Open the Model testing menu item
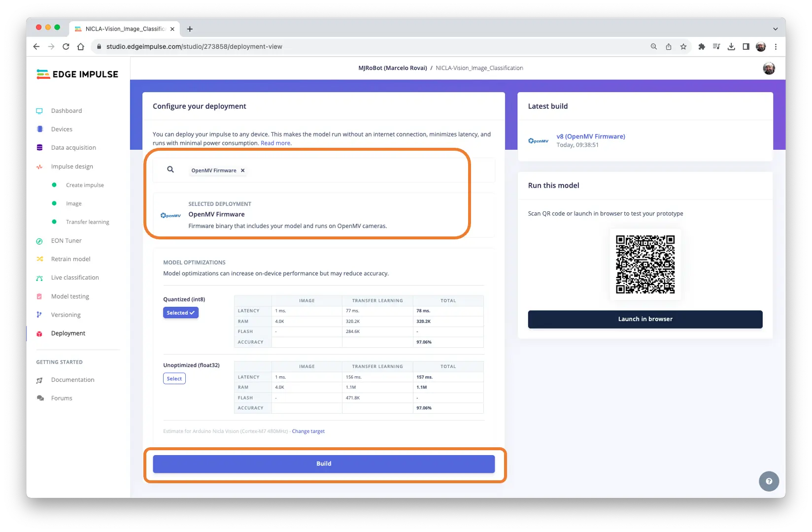Image resolution: width=812 pixels, height=532 pixels. point(70,297)
